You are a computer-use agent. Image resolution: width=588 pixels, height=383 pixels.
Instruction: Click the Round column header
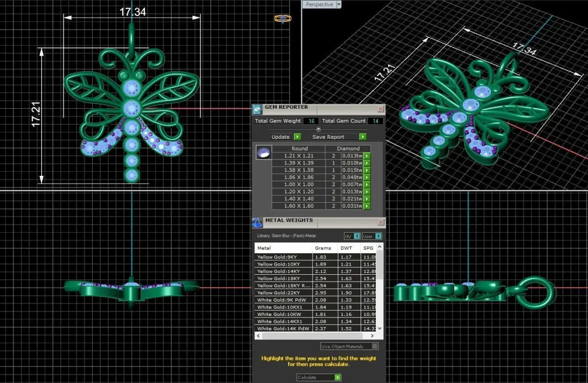coord(299,148)
